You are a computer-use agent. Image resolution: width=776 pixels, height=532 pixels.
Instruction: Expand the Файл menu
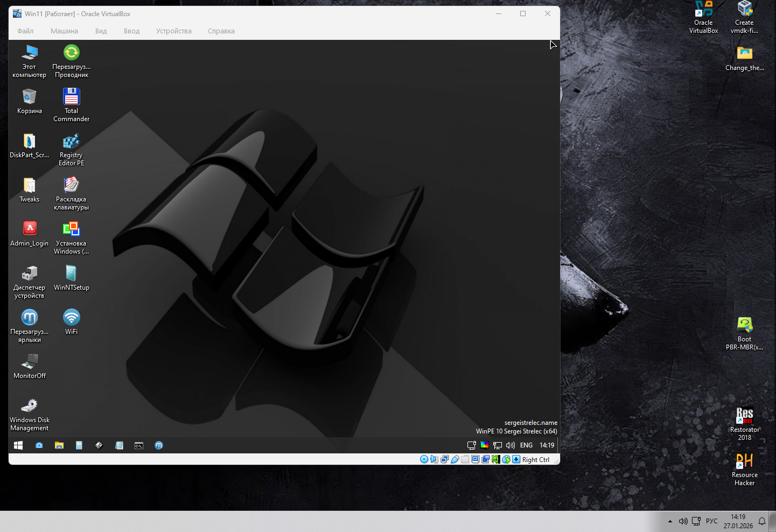(25, 31)
